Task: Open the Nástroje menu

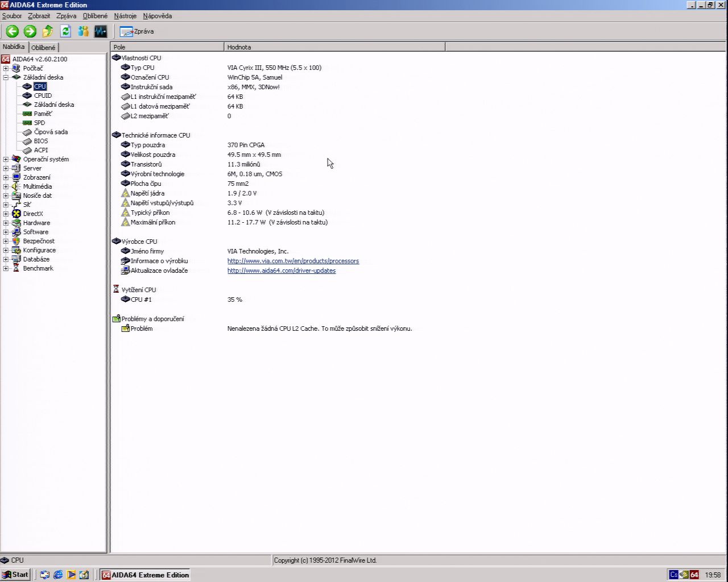Action: 125,16
